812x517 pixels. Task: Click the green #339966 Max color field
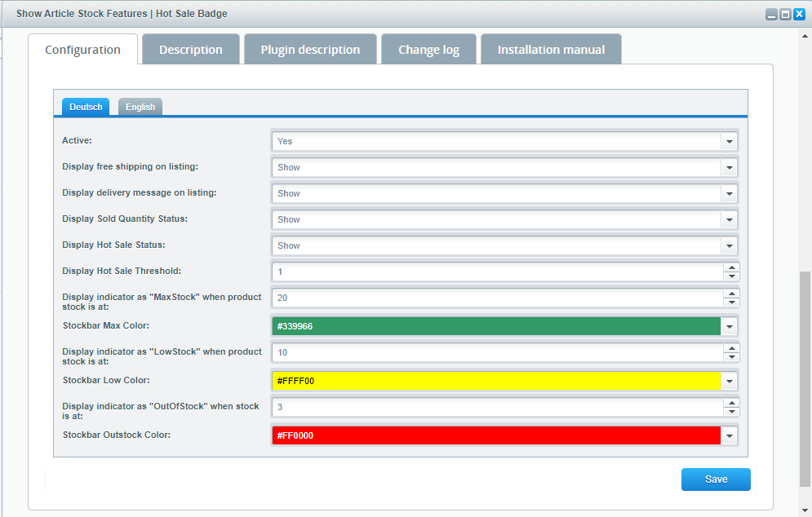[x=497, y=326]
